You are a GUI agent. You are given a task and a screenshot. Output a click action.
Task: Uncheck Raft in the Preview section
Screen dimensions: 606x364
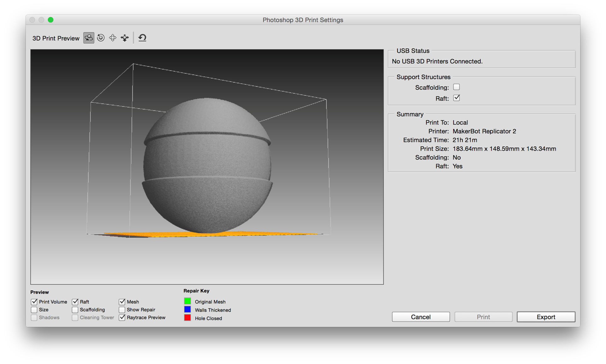point(75,302)
